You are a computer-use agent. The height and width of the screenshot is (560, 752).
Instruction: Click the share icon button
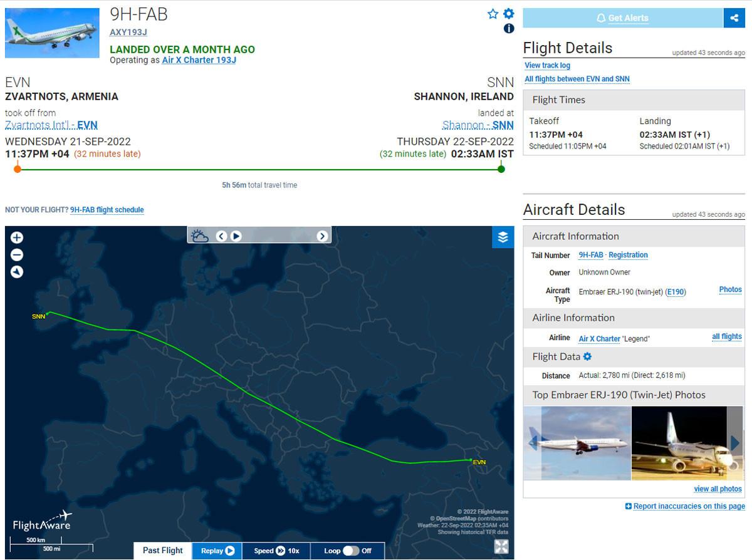(734, 18)
